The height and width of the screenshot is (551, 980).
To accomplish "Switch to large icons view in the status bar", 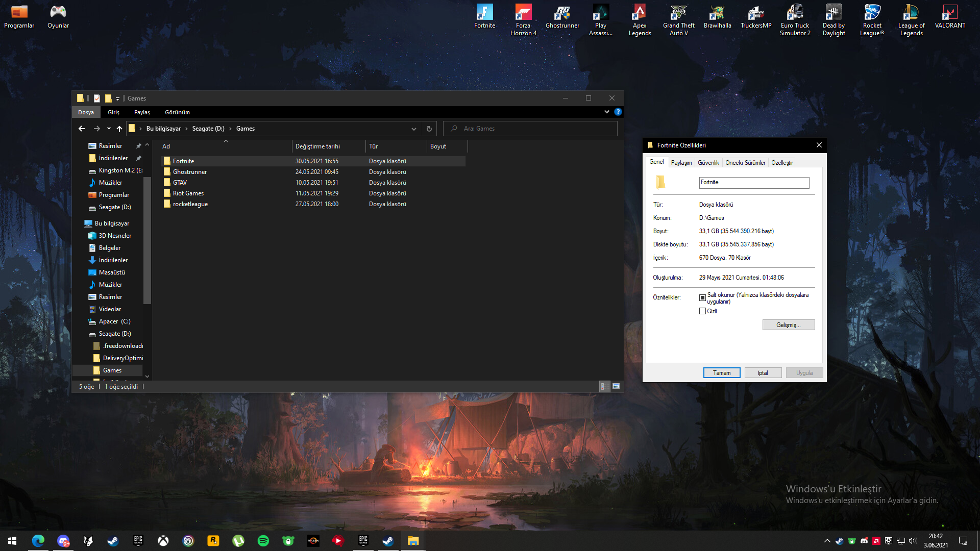I will pyautogui.click(x=616, y=386).
